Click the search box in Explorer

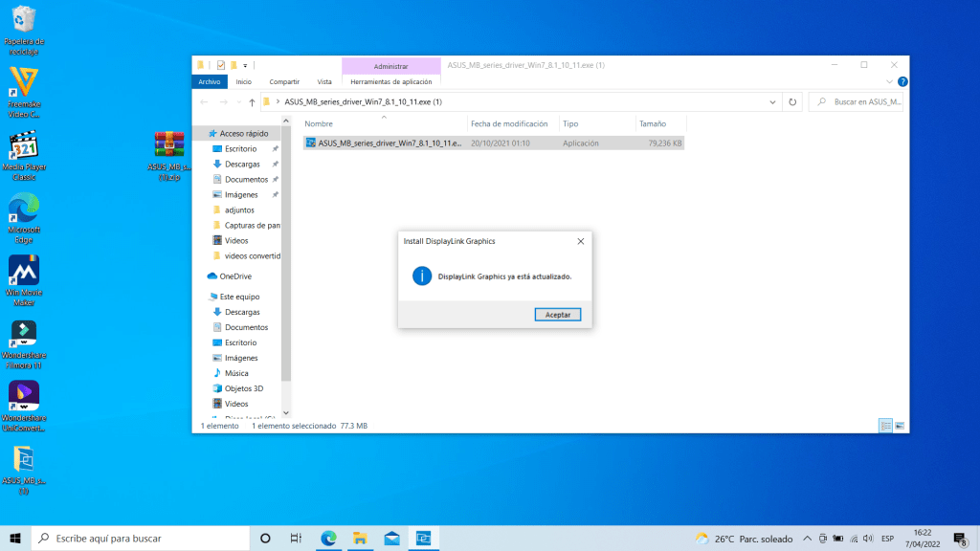click(861, 101)
